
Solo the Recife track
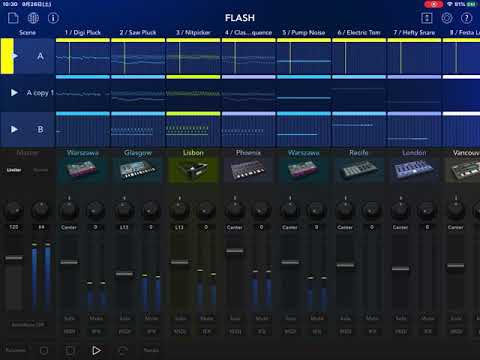tap(346, 318)
